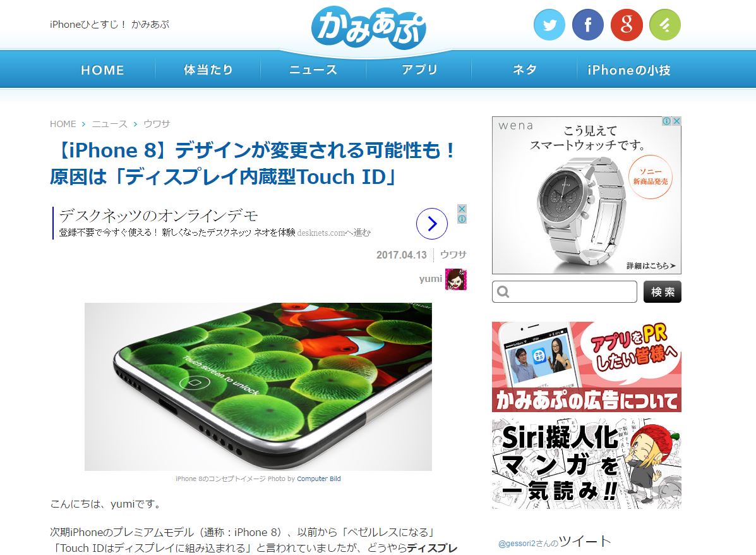Go to iPhoneの小技 section
756x555 pixels.
(x=629, y=70)
